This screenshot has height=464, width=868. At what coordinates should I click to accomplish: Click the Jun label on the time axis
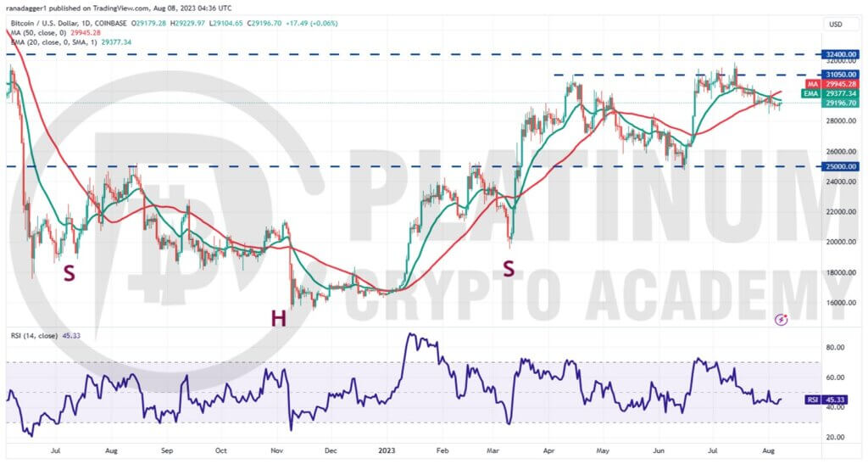coord(659,450)
